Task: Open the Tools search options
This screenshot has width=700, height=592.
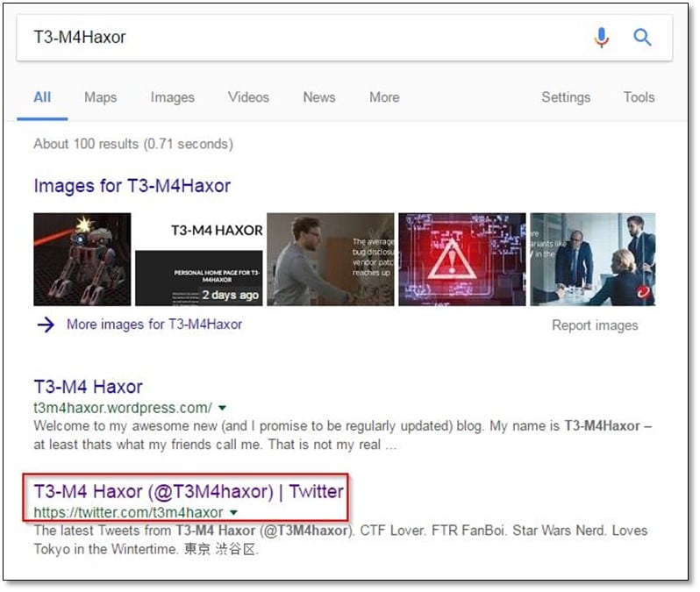Action: tap(639, 97)
